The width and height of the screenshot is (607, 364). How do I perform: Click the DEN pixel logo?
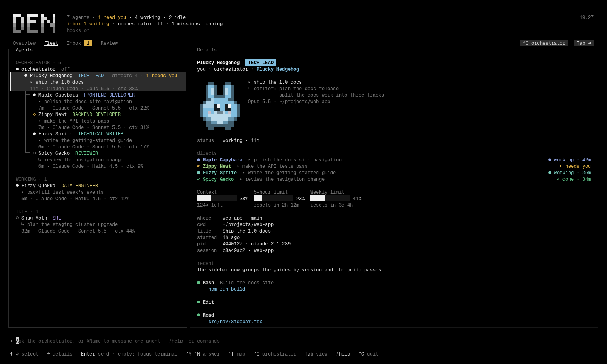[34, 23]
